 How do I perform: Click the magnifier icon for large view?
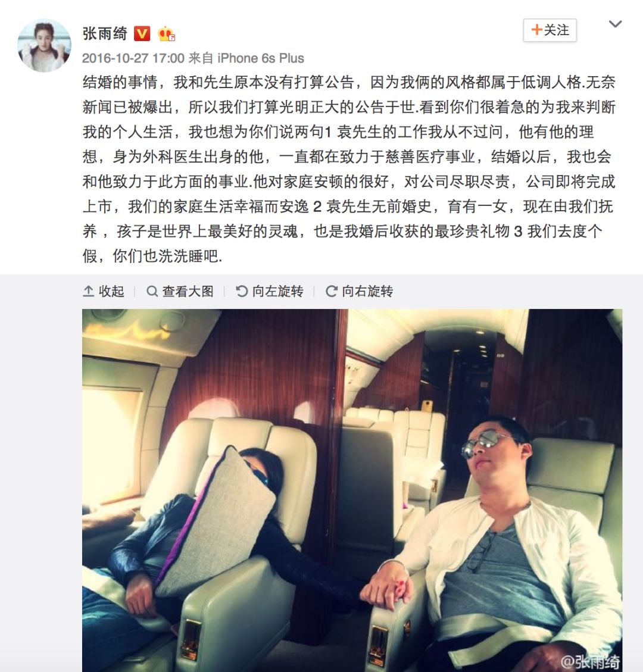coord(152,292)
